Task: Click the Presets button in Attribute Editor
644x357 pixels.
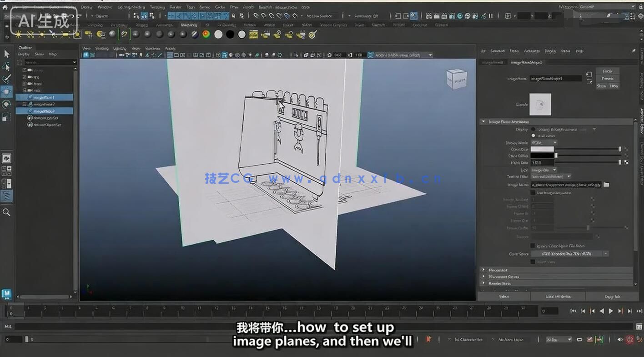Action: pyautogui.click(x=607, y=78)
